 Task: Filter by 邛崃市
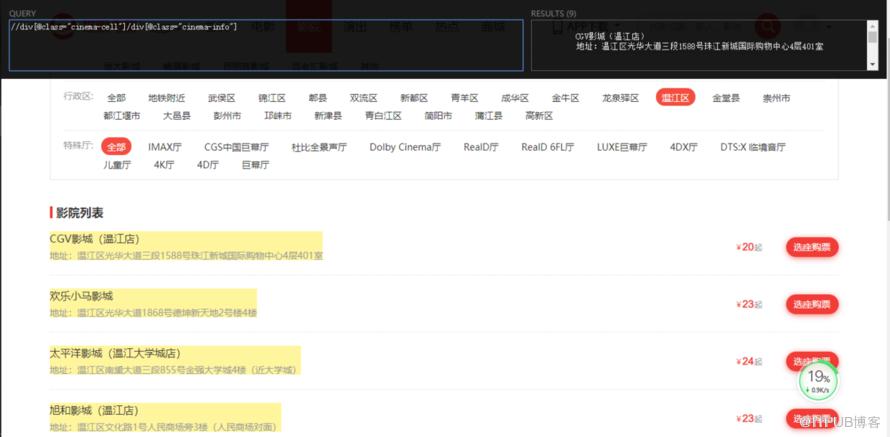278,116
